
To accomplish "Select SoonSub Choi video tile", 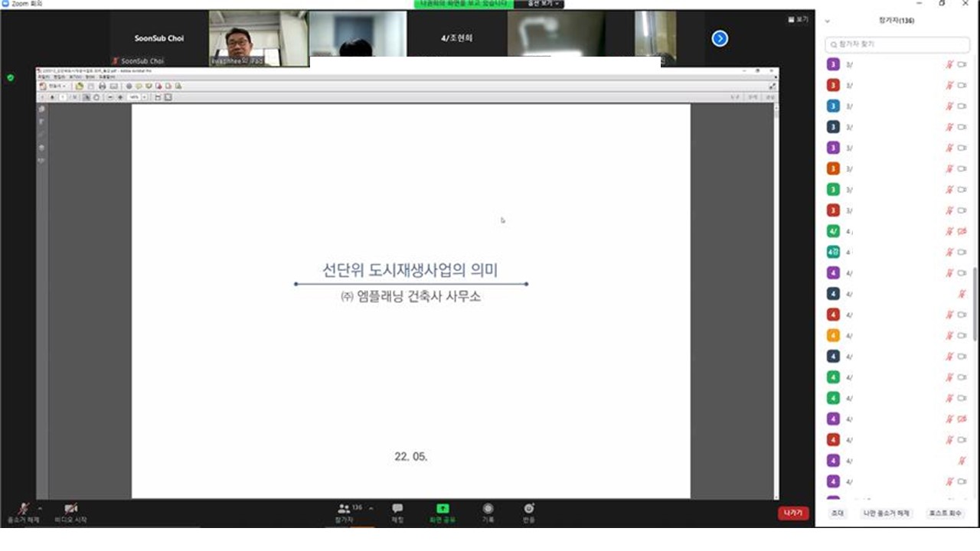I will (160, 38).
